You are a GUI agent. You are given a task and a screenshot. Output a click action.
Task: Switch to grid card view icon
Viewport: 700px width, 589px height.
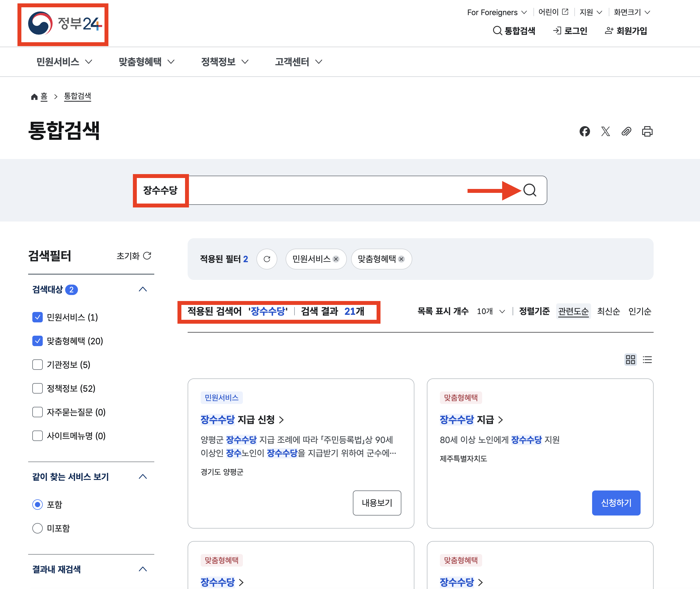point(630,360)
